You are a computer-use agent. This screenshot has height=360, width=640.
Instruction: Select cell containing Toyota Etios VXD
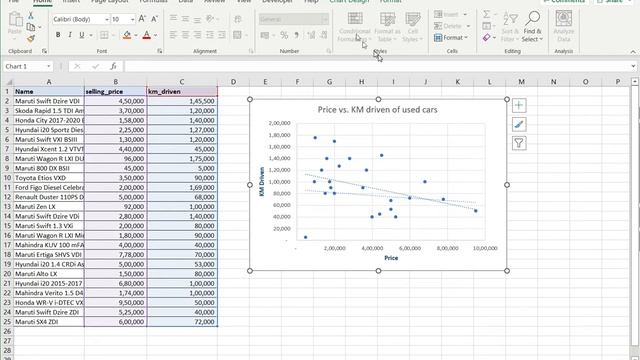(x=49, y=178)
